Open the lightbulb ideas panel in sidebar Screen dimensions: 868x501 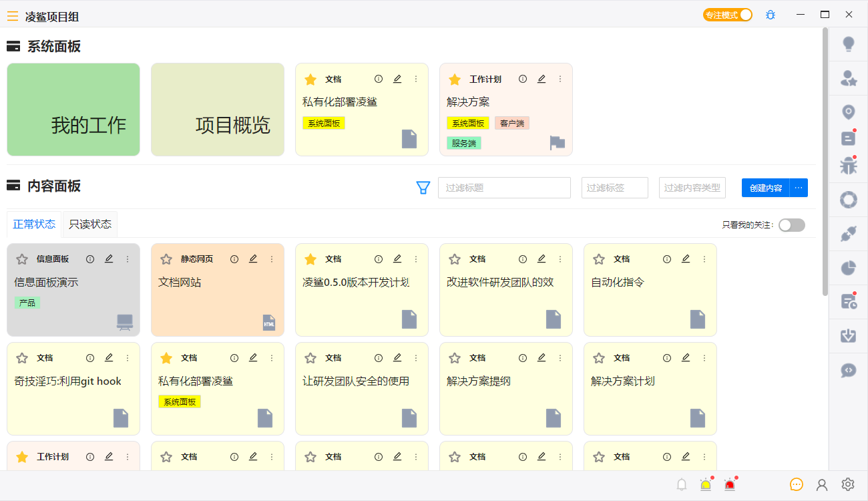[x=849, y=45]
